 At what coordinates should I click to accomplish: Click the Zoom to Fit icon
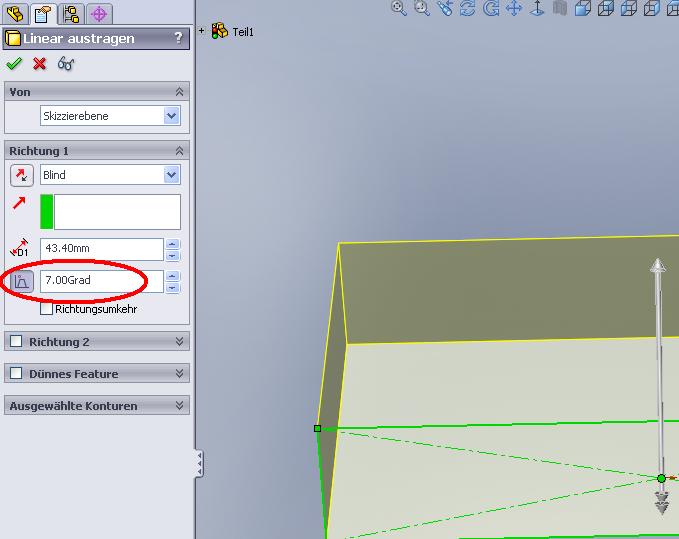click(x=398, y=8)
